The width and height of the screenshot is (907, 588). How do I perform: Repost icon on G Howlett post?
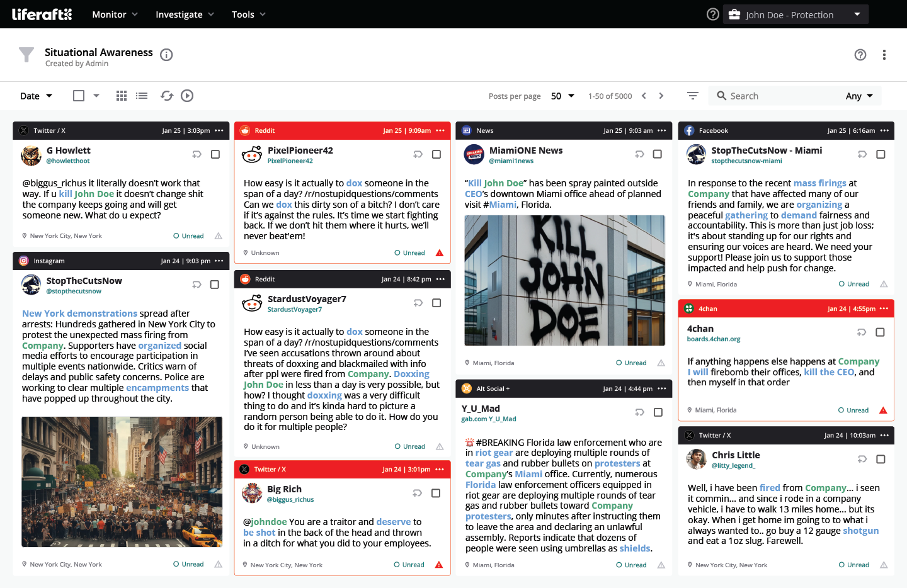click(197, 154)
